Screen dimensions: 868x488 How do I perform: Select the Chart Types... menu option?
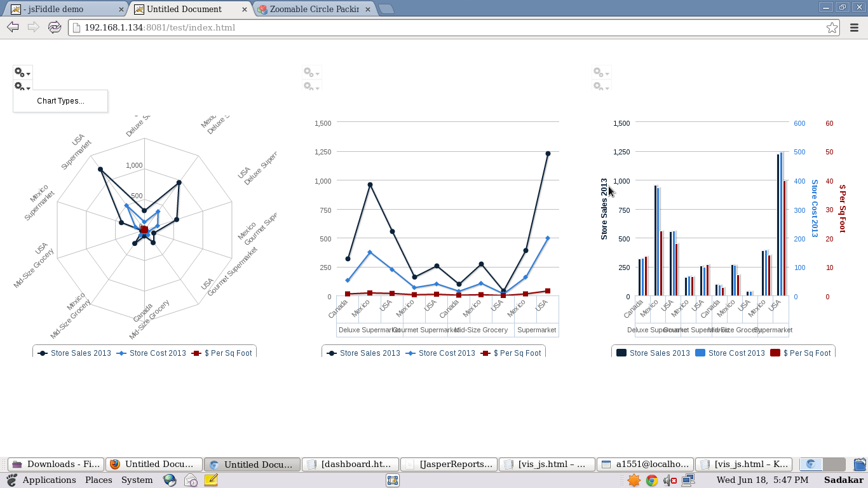[x=60, y=100]
